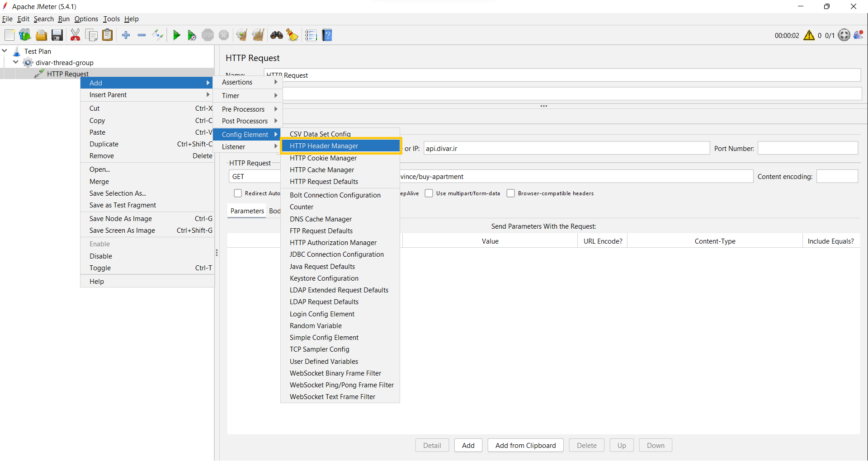The height and width of the screenshot is (461, 868).
Task: Click the Clear All double-broom icon
Action: tap(258, 35)
